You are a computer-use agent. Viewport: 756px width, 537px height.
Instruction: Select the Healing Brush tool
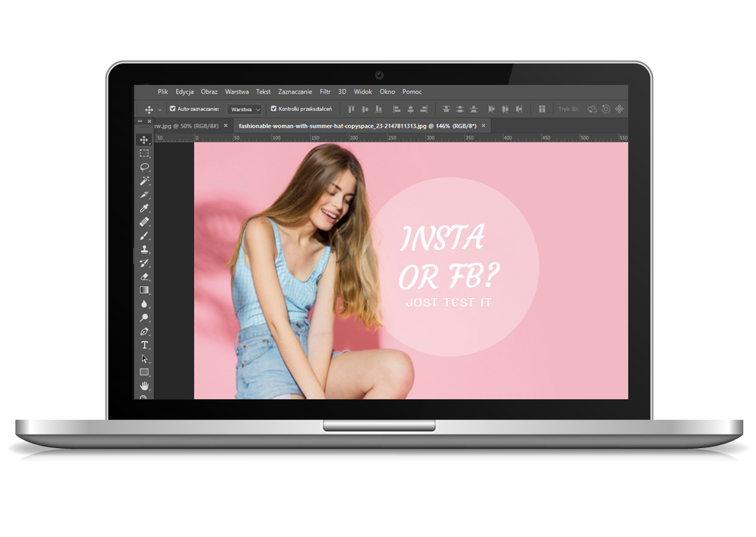click(144, 222)
